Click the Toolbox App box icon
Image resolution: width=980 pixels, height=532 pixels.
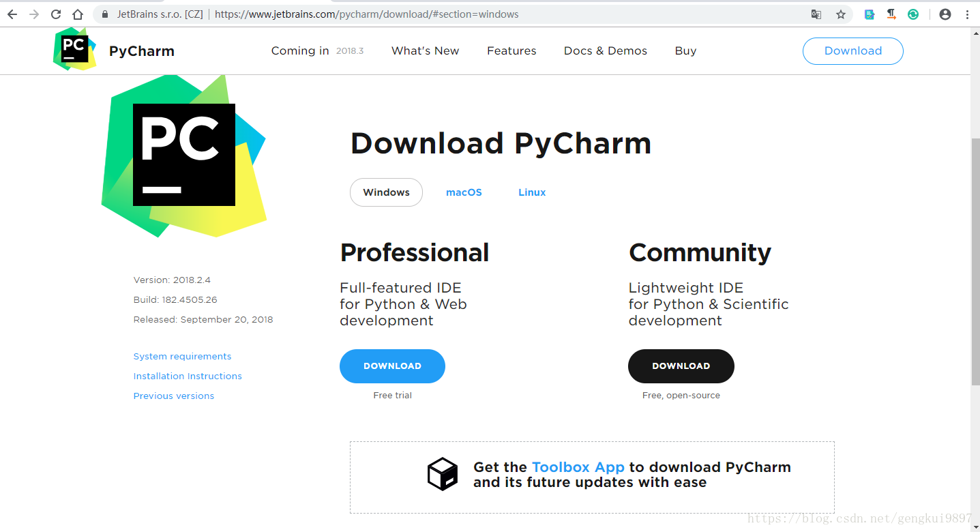point(442,474)
